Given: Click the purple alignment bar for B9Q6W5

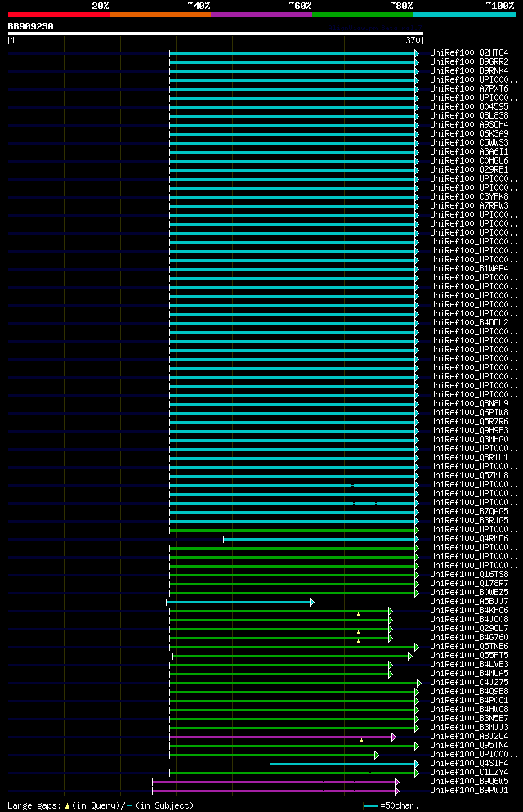Looking at the screenshot, I should pos(275,782).
